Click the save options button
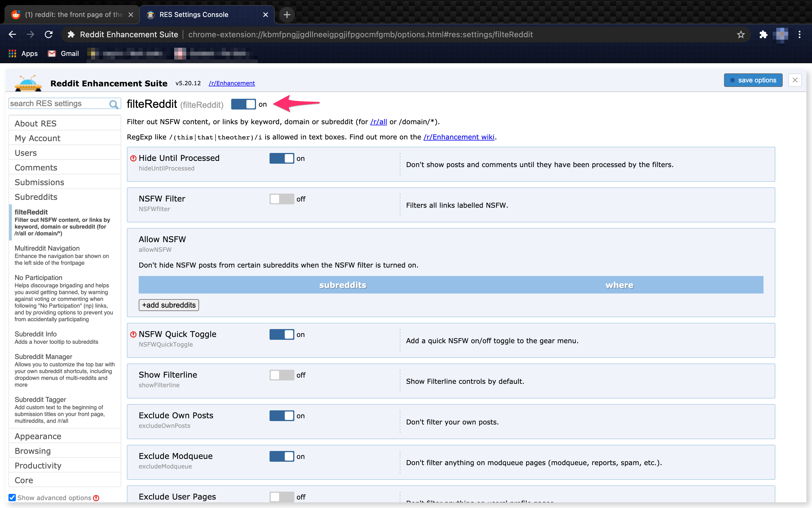This screenshot has height=508, width=812. coord(753,80)
